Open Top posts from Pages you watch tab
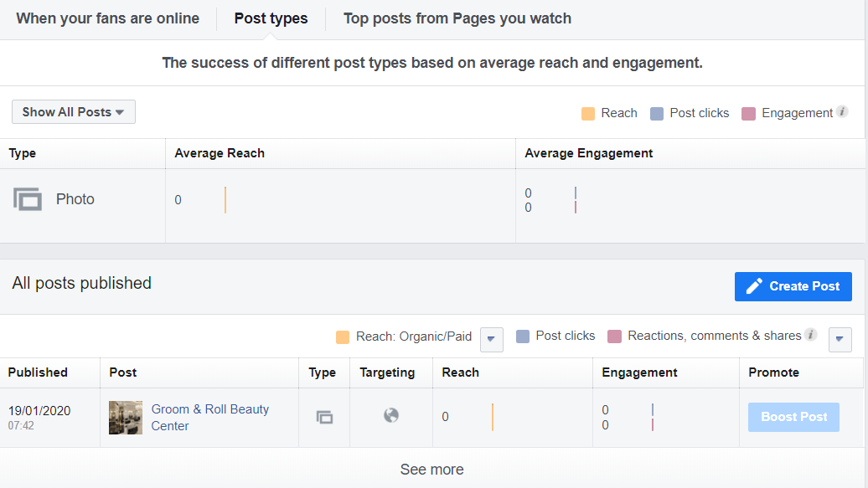 coord(457,18)
